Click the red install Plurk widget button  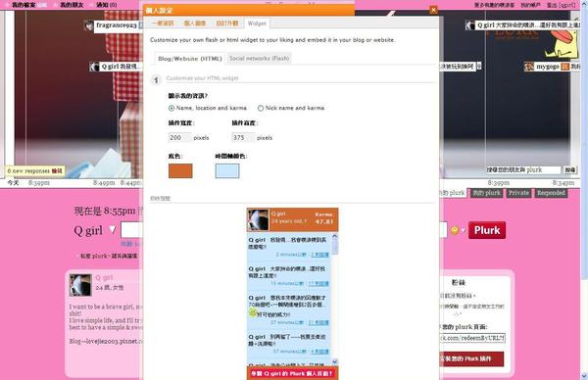[471, 358]
